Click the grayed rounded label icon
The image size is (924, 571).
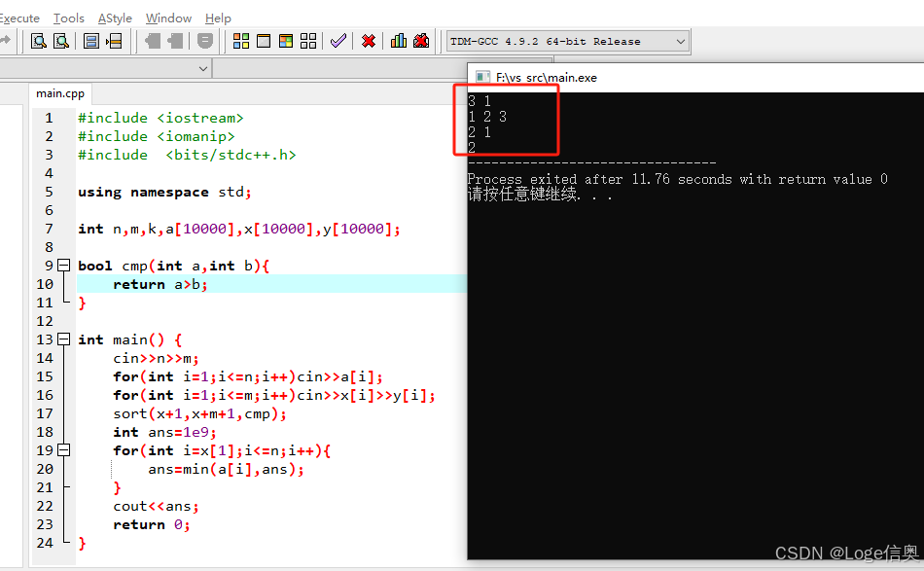tap(204, 41)
